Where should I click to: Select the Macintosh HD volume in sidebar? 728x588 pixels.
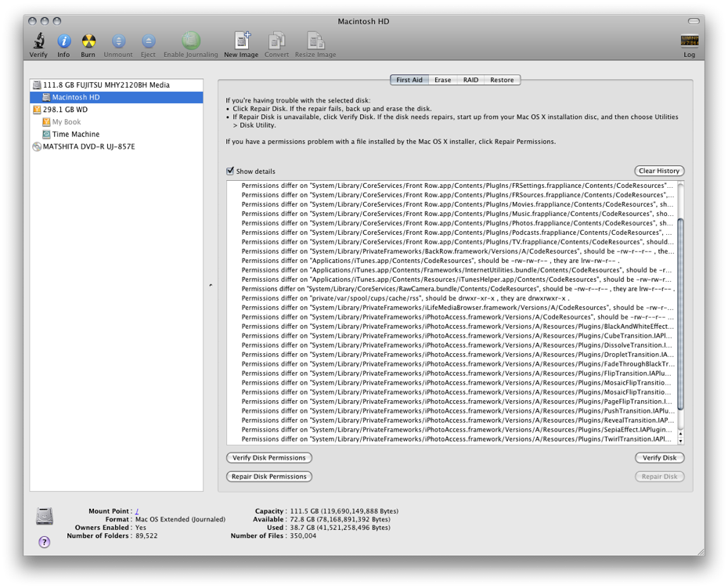click(x=117, y=97)
